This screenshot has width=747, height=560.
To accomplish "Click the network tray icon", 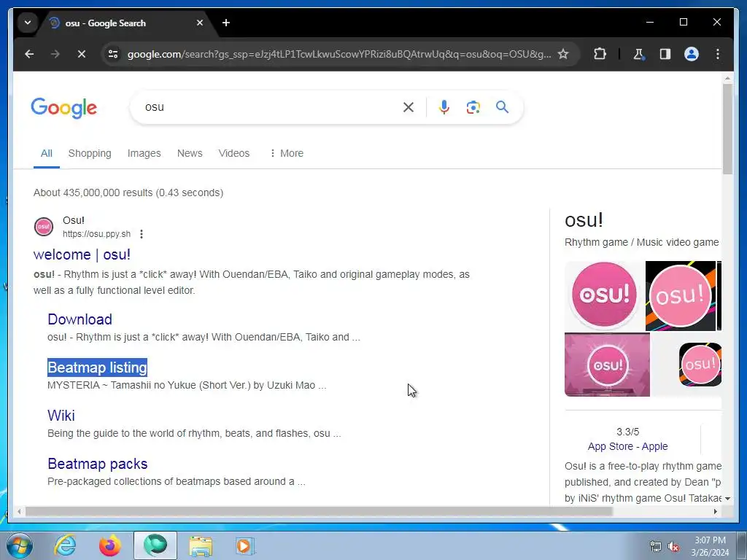I will (x=656, y=546).
